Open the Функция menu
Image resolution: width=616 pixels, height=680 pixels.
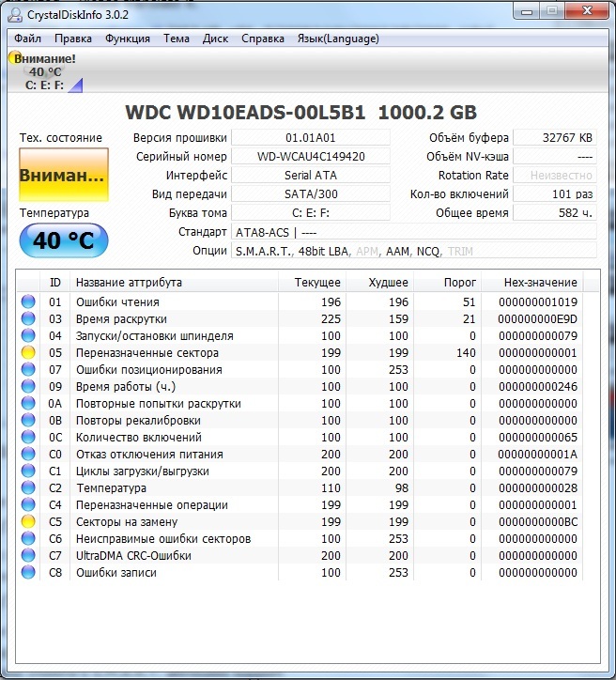(x=127, y=39)
